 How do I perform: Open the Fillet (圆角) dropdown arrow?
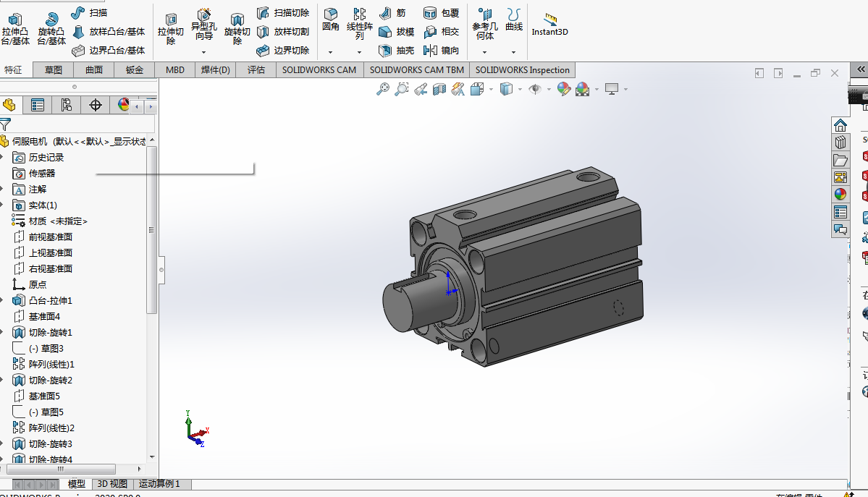point(331,52)
